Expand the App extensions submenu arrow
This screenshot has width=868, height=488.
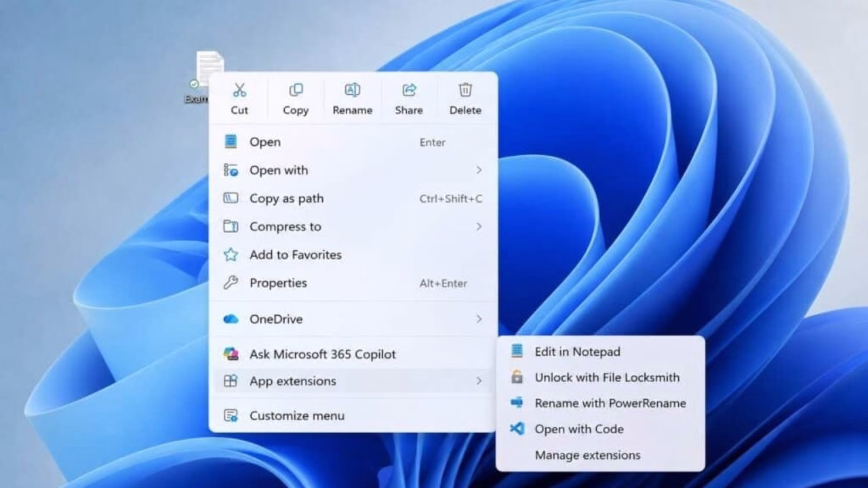(x=479, y=381)
